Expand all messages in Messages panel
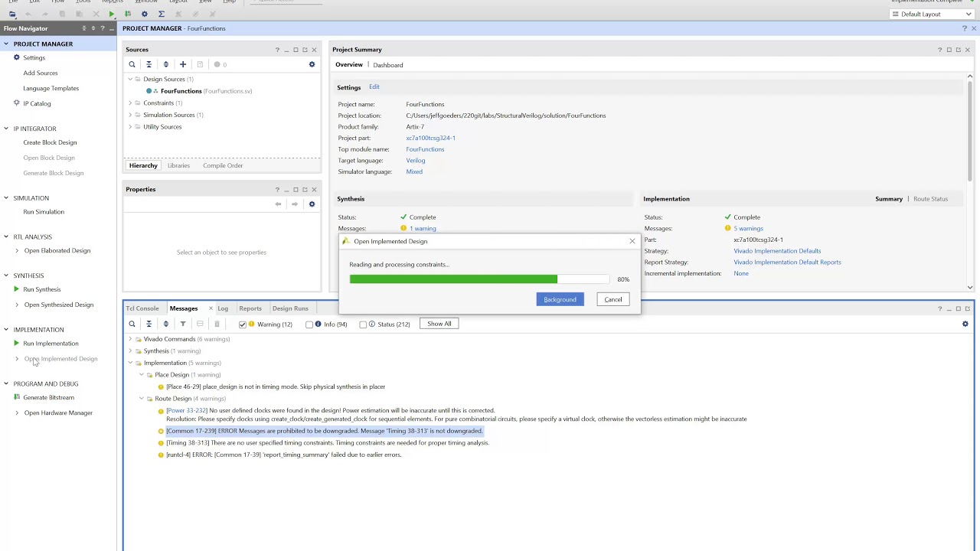 pos(165,324)
